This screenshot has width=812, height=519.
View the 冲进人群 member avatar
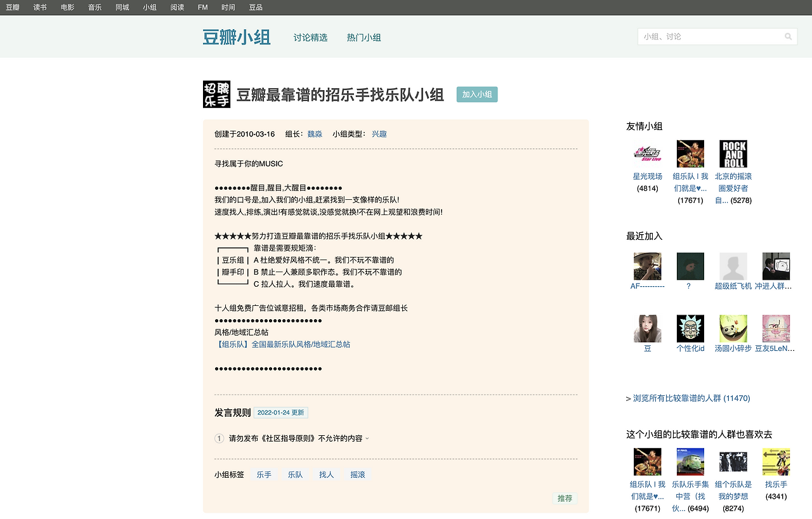(776, 266)
